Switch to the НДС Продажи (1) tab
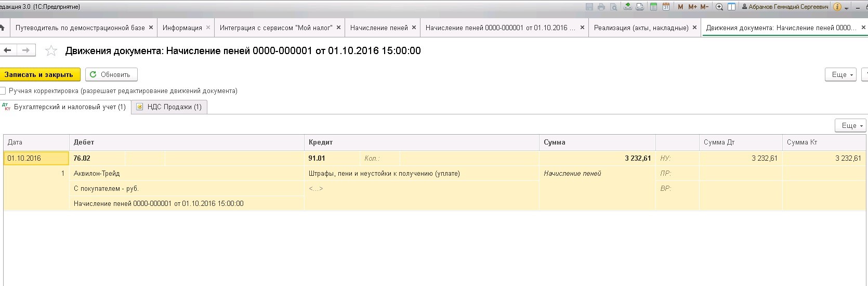 (169, 107)
